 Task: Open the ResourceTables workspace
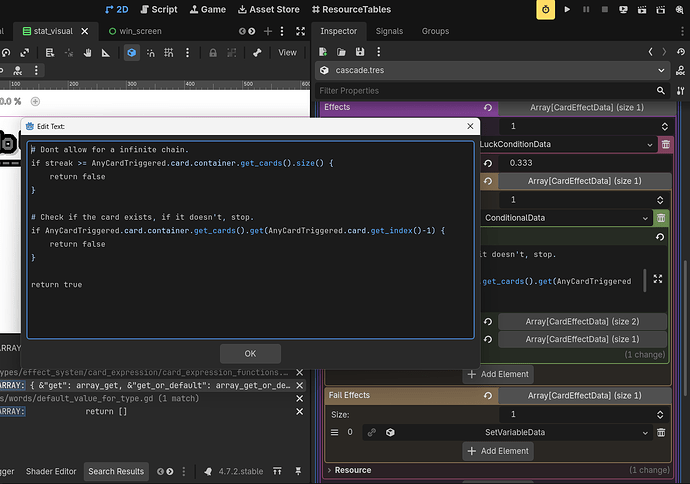[x=351, y=9]
